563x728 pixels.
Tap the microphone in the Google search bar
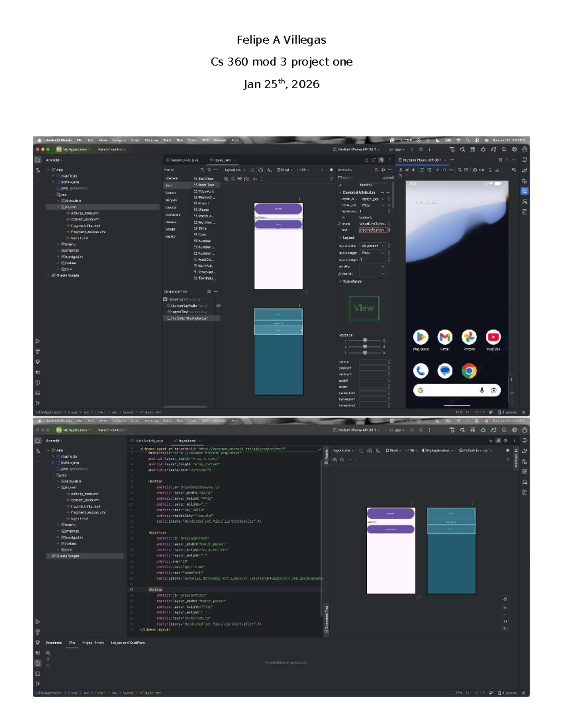tap(482, 390)
